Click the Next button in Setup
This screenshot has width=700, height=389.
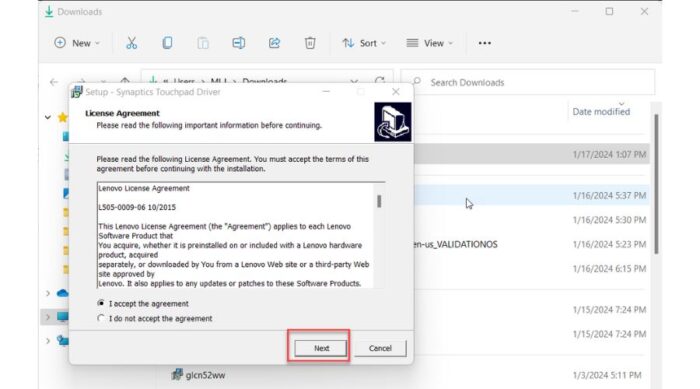click(x=321, y=348)
